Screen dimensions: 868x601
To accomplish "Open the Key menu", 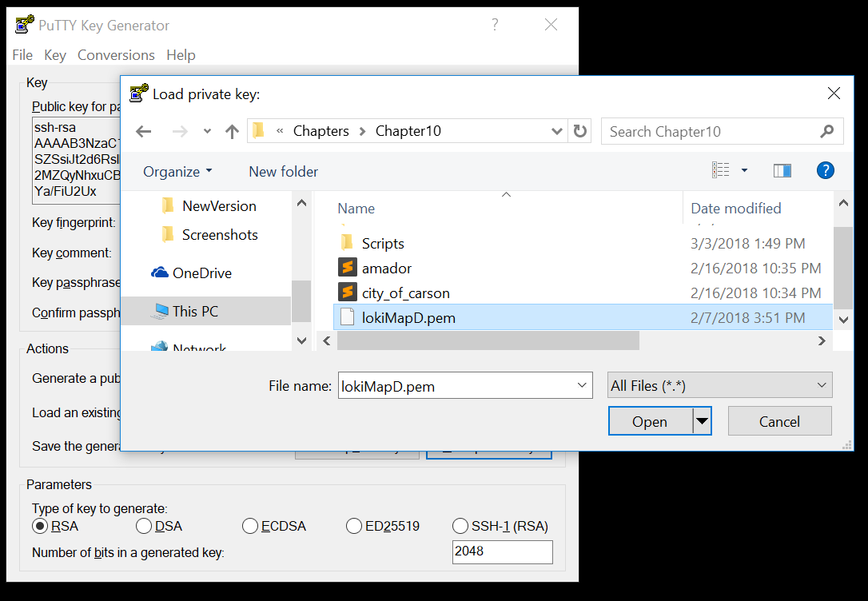I will click(x=55, y=55).
